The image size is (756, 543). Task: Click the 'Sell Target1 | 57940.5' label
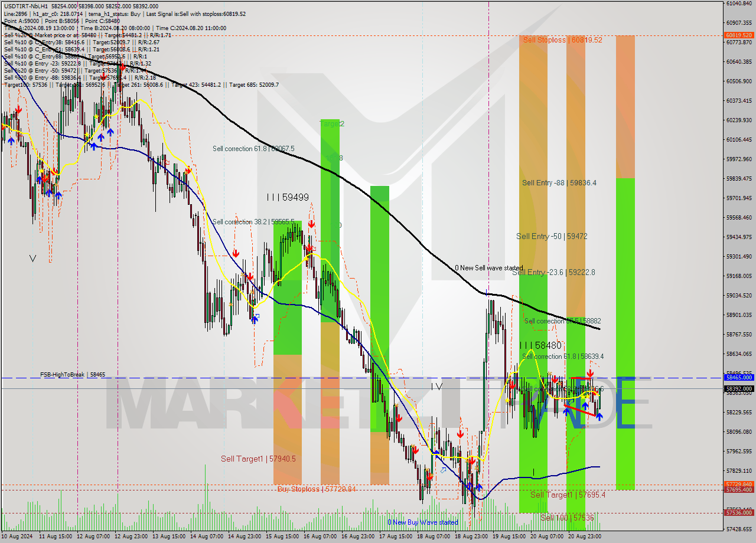[258, 459]
